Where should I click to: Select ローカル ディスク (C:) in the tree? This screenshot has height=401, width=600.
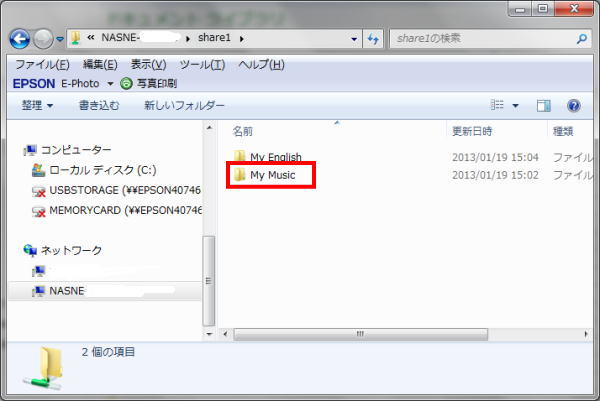click(103, 170)
